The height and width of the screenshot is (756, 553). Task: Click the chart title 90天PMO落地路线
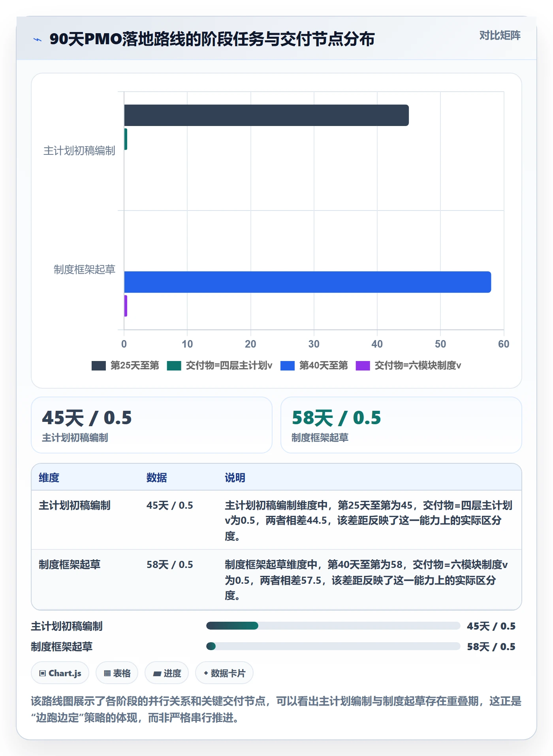(212, 39)
